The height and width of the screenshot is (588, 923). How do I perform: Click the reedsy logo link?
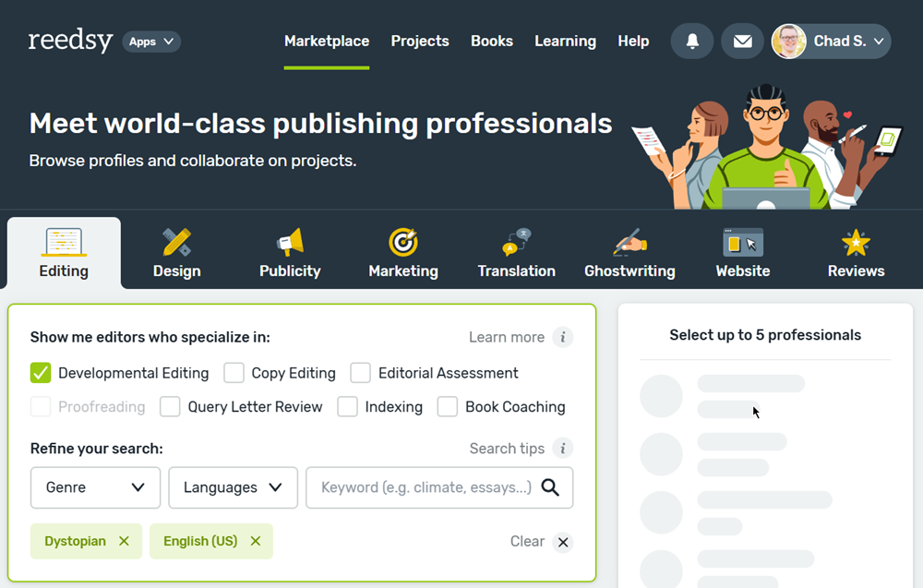click(70, 42)
